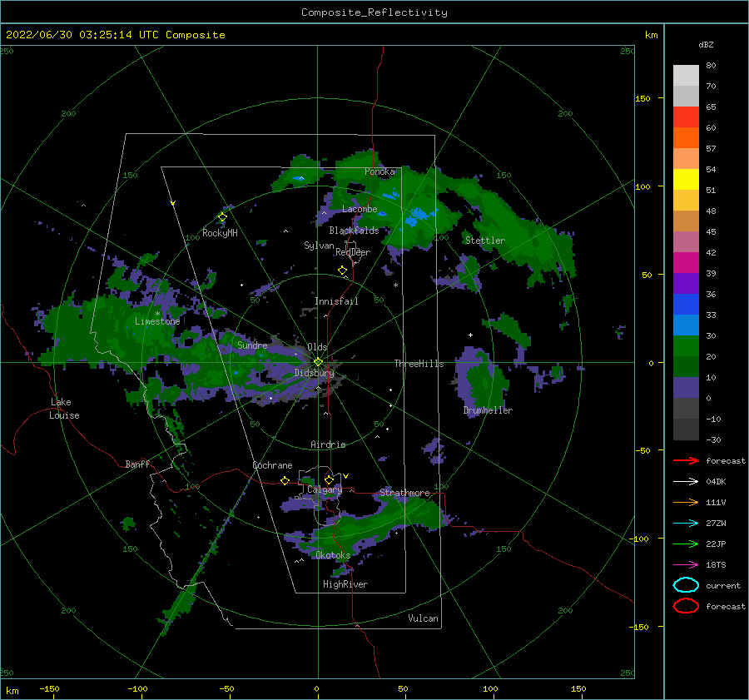The height and width of the screenshot is (700, 749).
Task: Click the Okotoks label
Action: (x=333, y=554)
